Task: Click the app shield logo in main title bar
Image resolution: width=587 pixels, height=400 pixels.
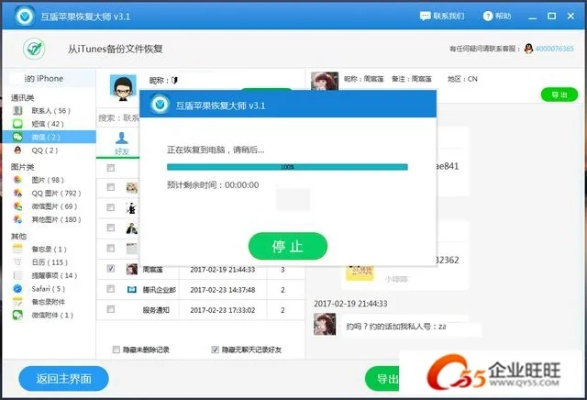Action: (25, 16)
